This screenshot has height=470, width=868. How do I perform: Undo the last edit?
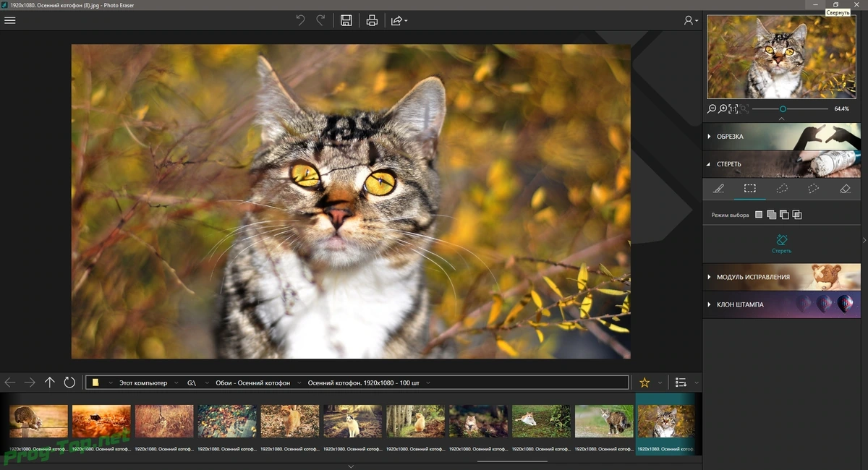(x=300, y=20)
